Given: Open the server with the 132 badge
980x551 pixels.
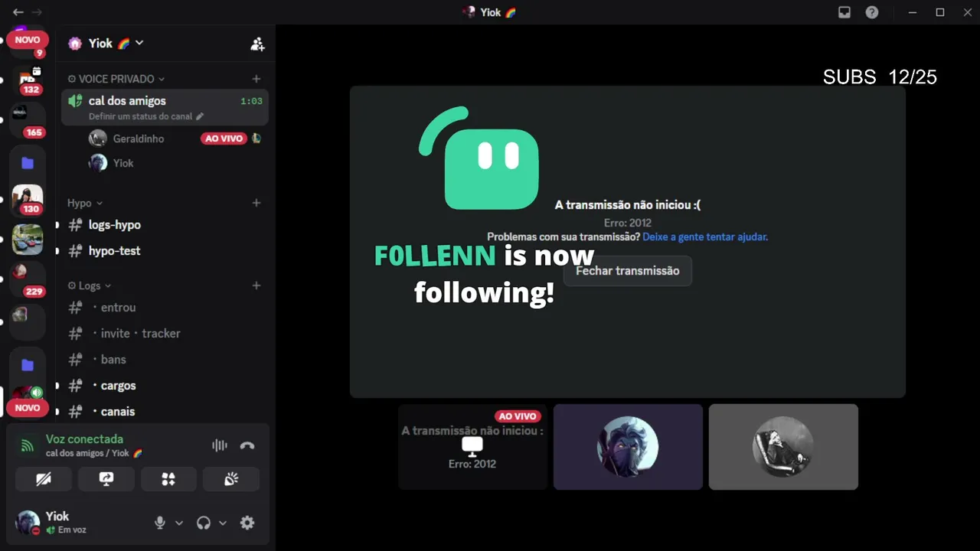Looking at the screenshot, I should click(x=28, y=79).
